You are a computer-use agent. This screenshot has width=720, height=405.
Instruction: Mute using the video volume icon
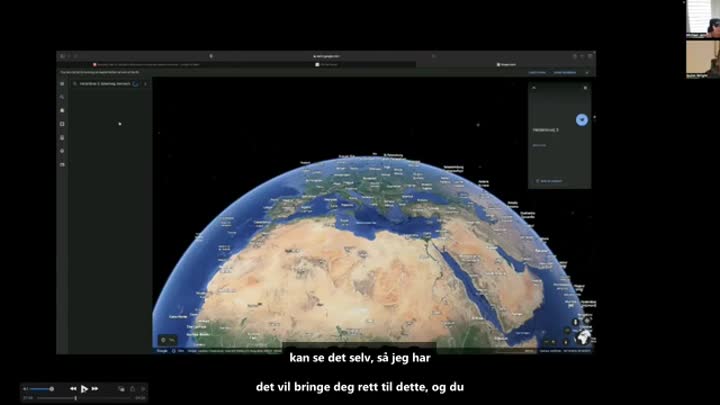point(26,389)
